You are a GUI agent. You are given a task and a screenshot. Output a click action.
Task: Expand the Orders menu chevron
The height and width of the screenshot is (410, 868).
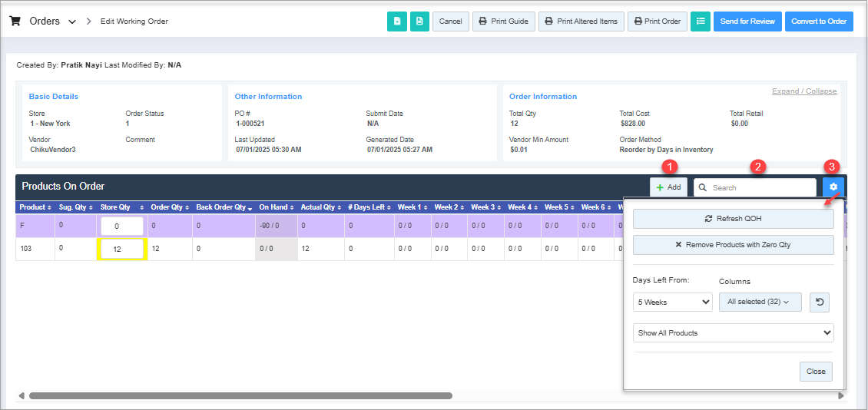click(72, 22)
